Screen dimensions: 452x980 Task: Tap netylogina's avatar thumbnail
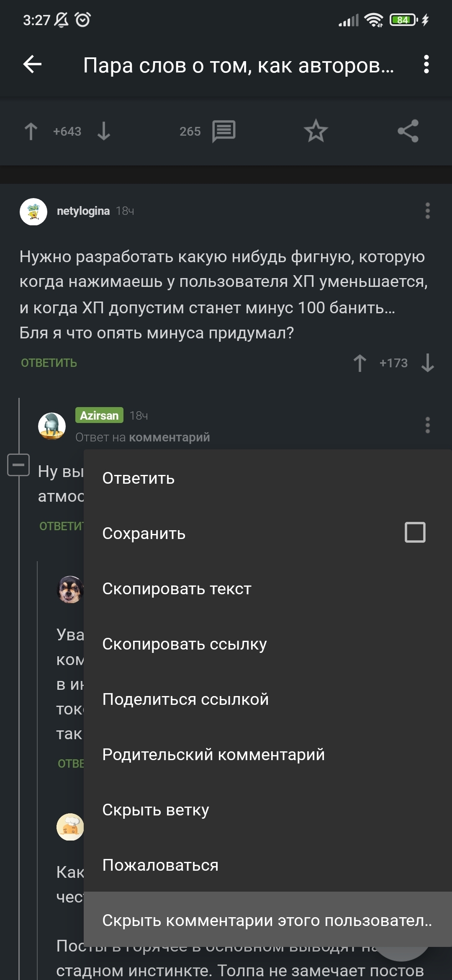[x=33, y=211]
